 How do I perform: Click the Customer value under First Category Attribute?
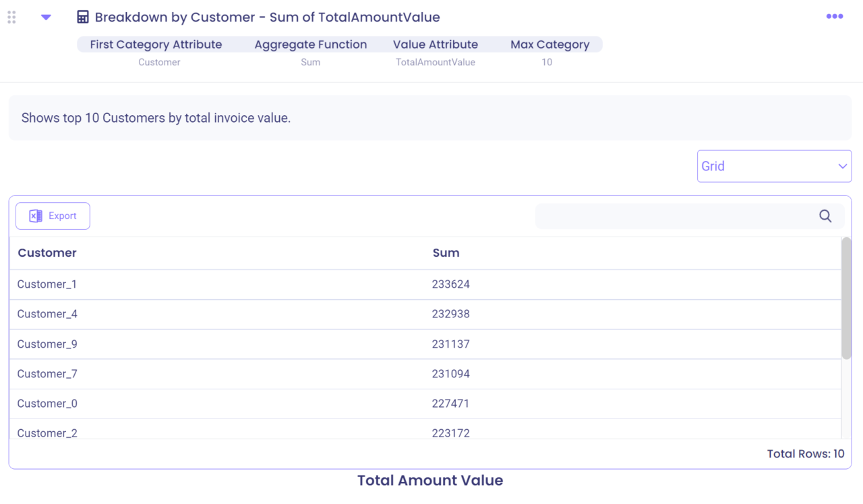point(159,62)
